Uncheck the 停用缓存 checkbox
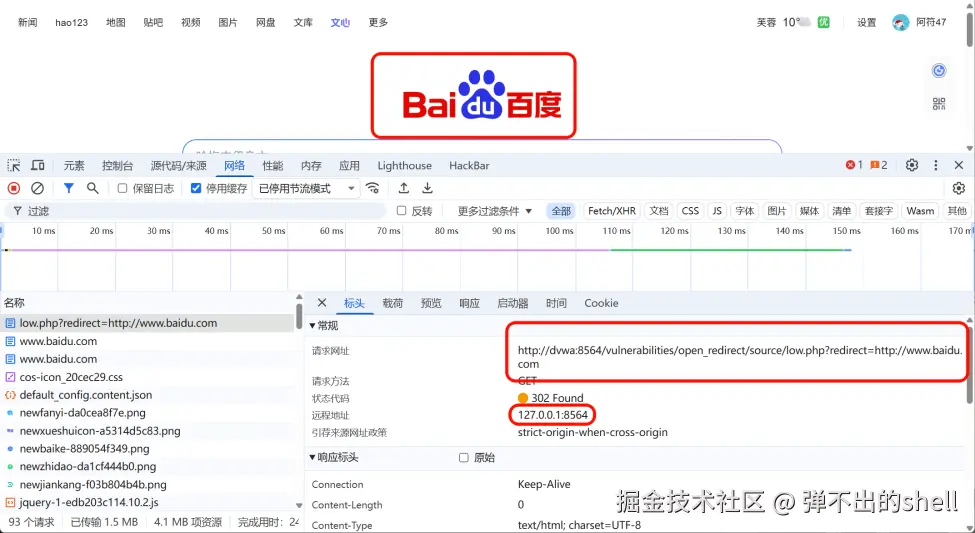The height and width of the screenshot is (533, 975). [x=196, y=188]
